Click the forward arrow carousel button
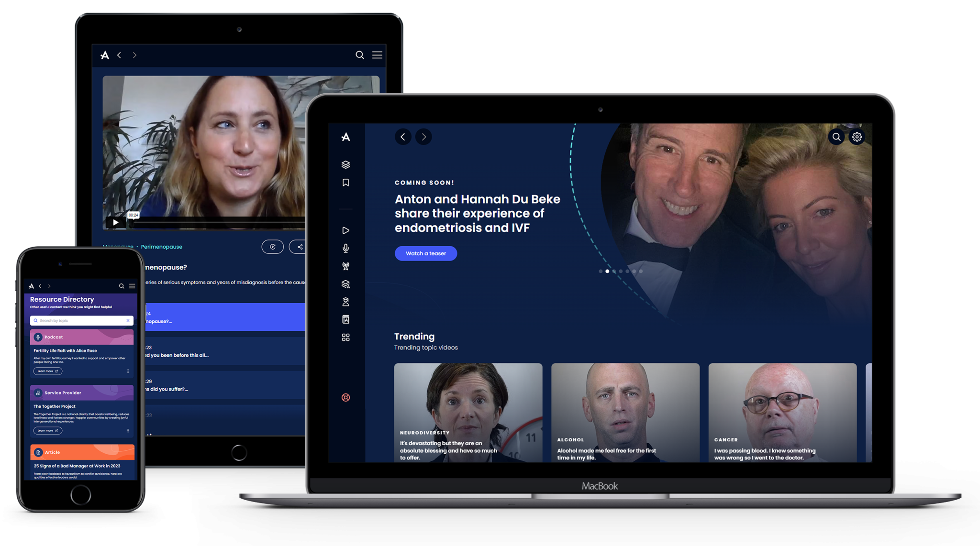Viewport: 980px width, 546px height. [x=424, y=137]
